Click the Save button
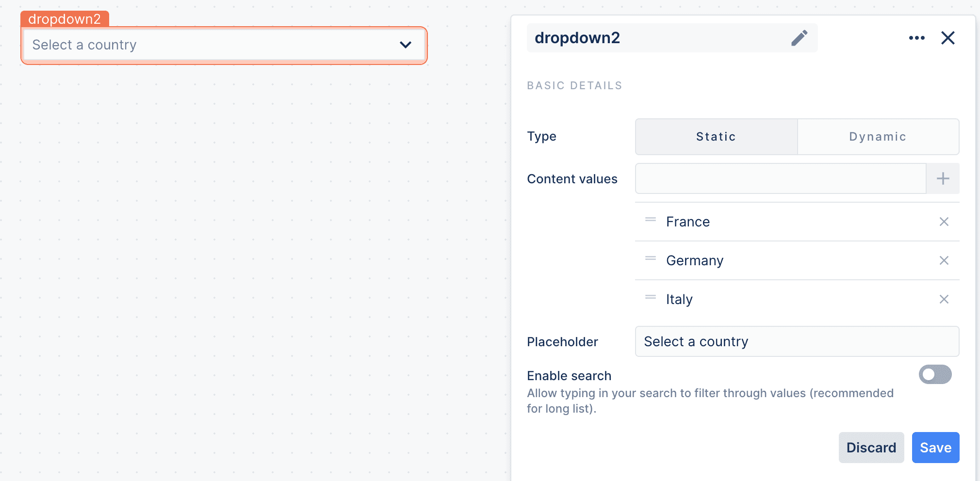The height and width of the screenshot is (481, 980). 935,448
